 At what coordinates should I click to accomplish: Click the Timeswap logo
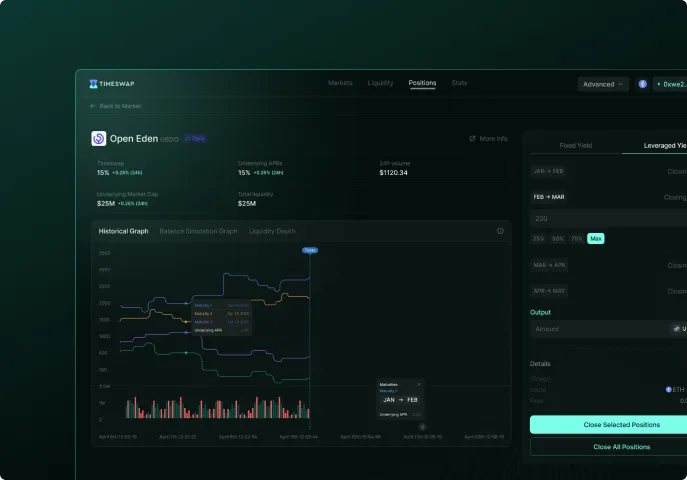click(112, 84)
